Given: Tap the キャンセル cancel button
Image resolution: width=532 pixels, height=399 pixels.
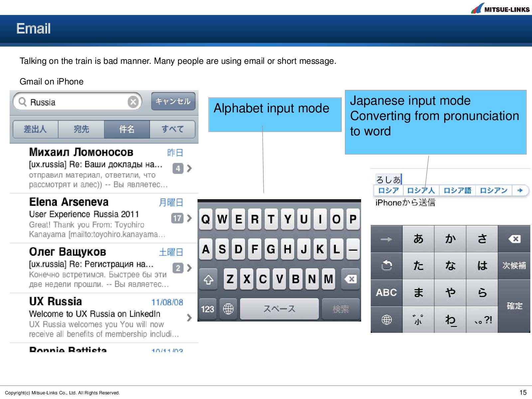Looking at the screenshot, I should click(173, 101).
